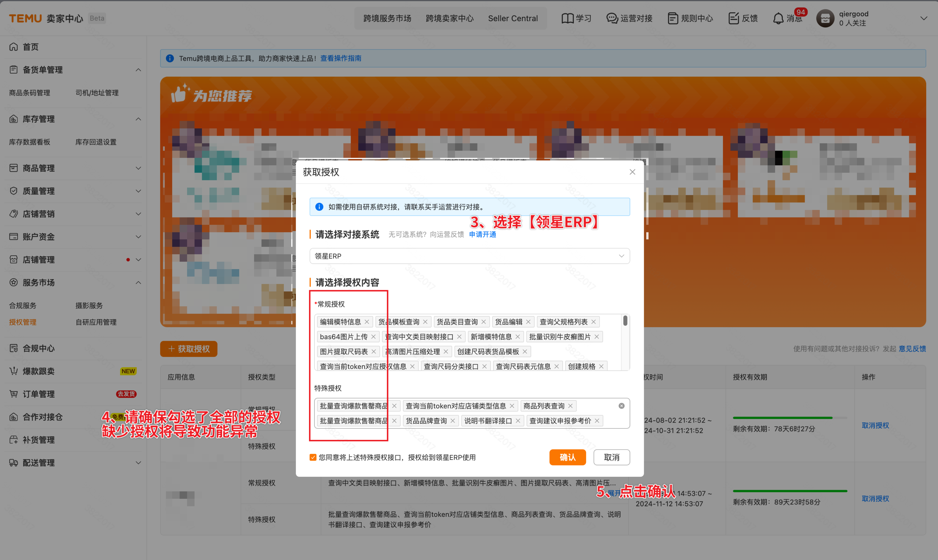Open 自研应用管理 in the sidebar
Image resolution: width=938 pixels, height=560 pixels.
(96, 322)
